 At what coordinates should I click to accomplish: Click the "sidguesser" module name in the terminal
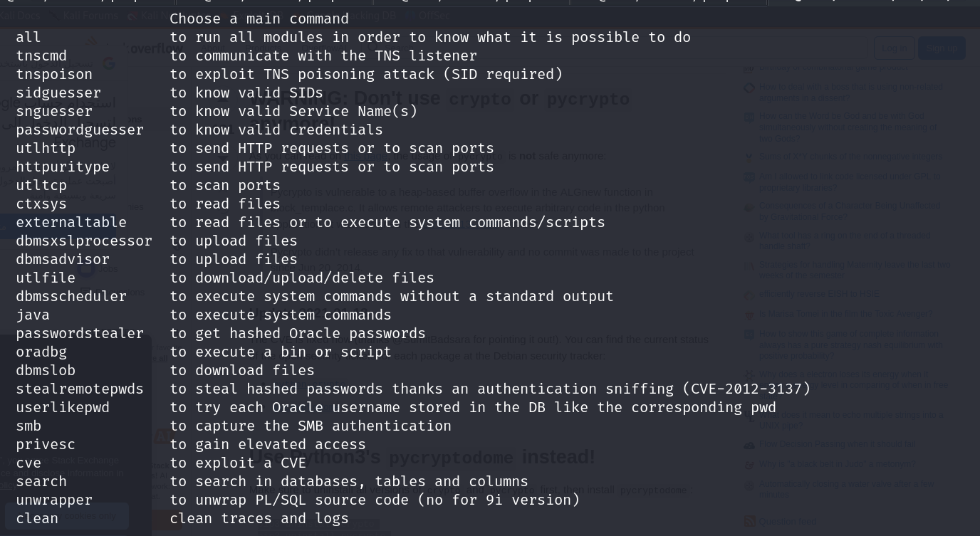click(x=58, y=93)
